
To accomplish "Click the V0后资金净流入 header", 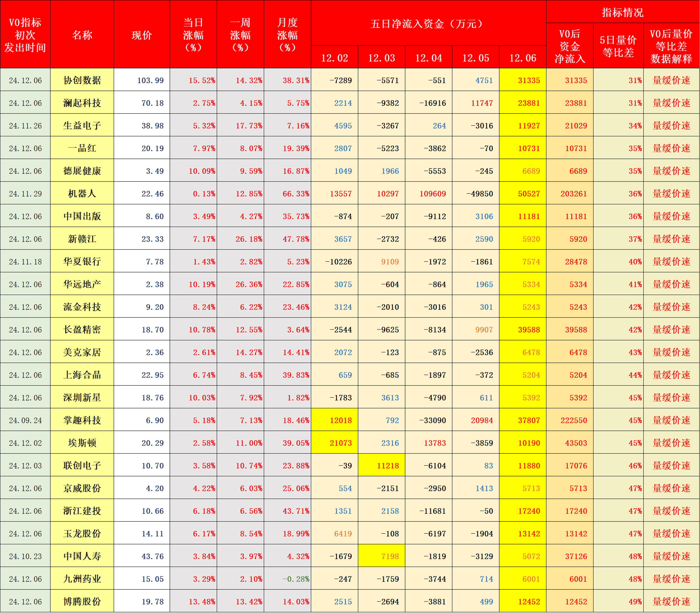I will tap(570, 46).
